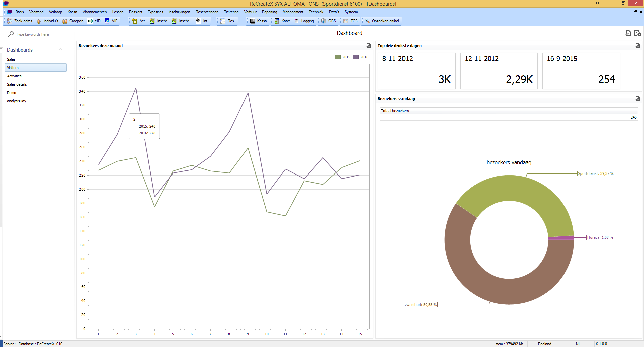Select the Sales dashboard in sidebar
Screen dimensions: 644x347
pyautogui.click(x=11, y=59)
